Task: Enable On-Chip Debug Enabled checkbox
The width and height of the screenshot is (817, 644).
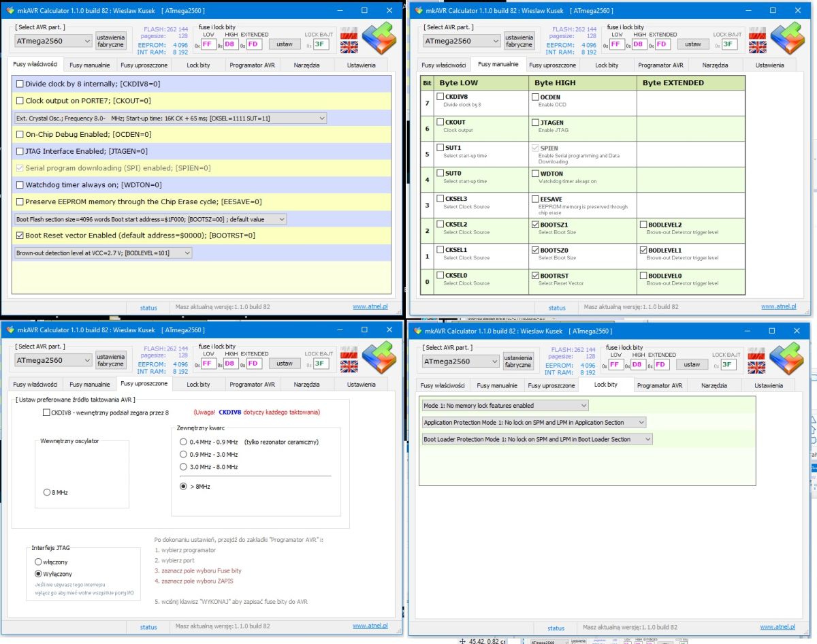Action: point(19,135)
